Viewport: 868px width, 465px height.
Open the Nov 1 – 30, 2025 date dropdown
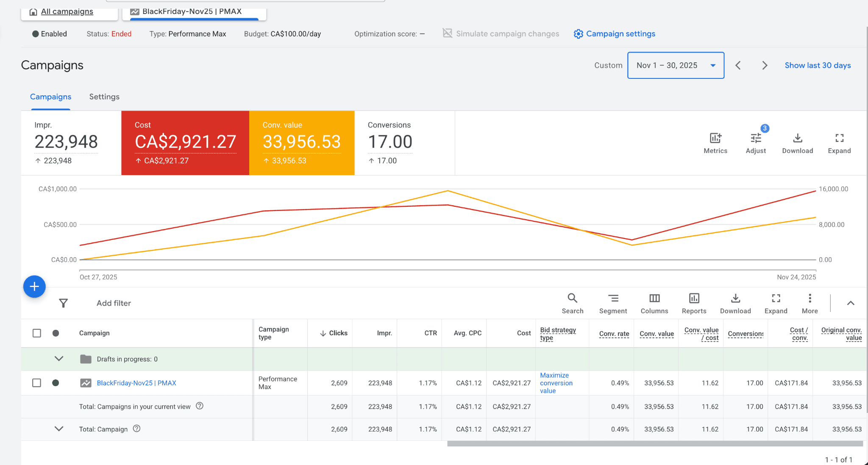675,65
